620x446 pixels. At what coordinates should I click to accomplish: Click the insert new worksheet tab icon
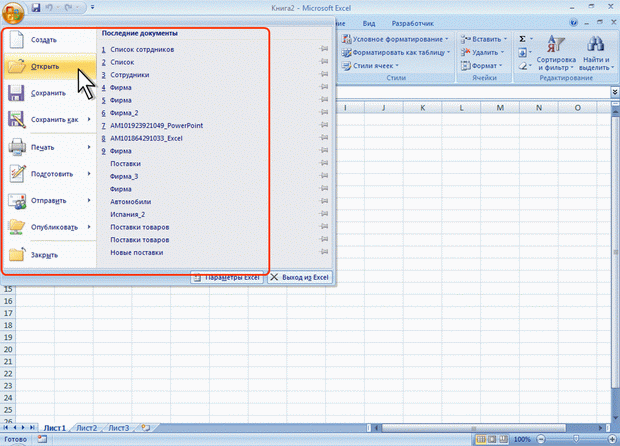[x=146, y=427]
